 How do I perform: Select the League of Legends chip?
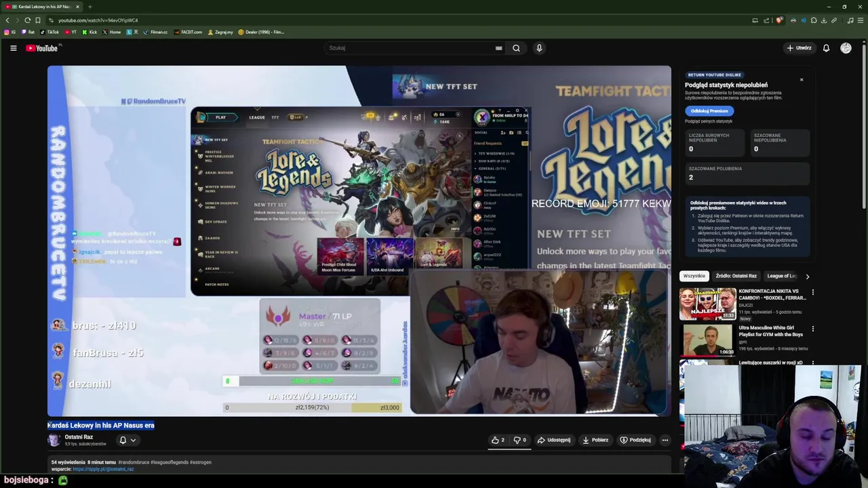coord(783,276)
